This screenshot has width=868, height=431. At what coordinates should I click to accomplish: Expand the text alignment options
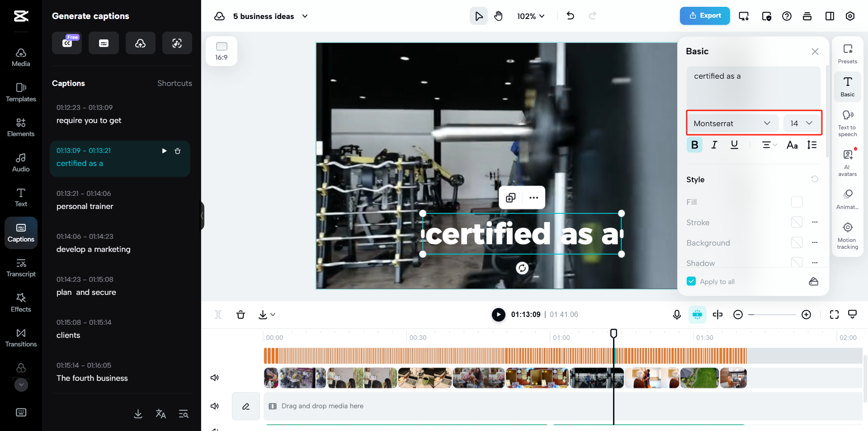click(769, 145)
